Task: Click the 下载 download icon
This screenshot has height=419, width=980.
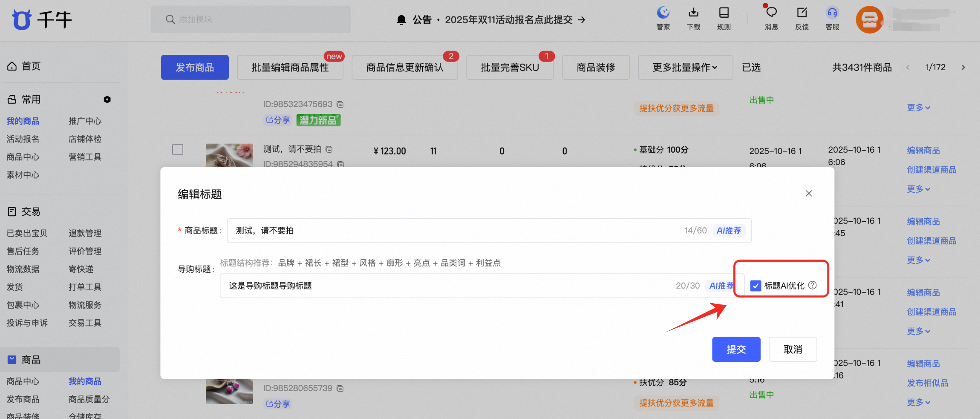Action: tap(693, 18)
